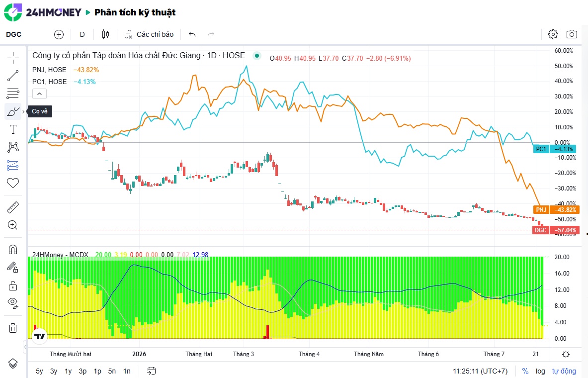588x378 pixels.
Task: Toggle magnet snap mode
Action: coord(13,250)
